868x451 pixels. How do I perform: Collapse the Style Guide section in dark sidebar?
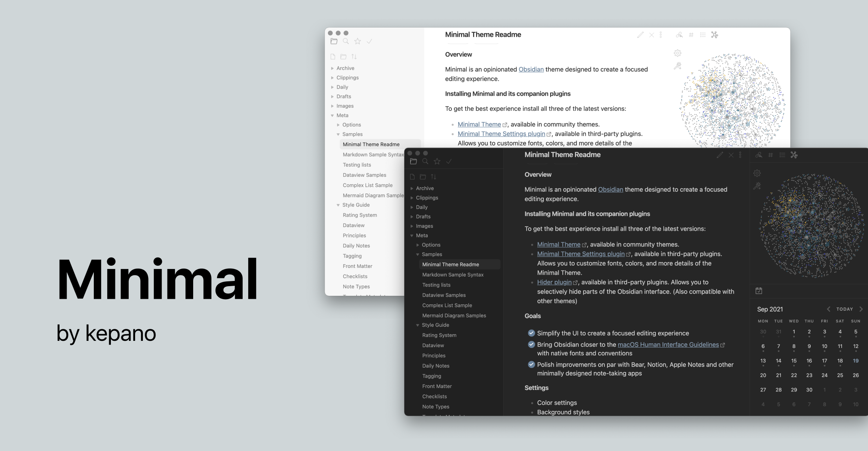418,325
